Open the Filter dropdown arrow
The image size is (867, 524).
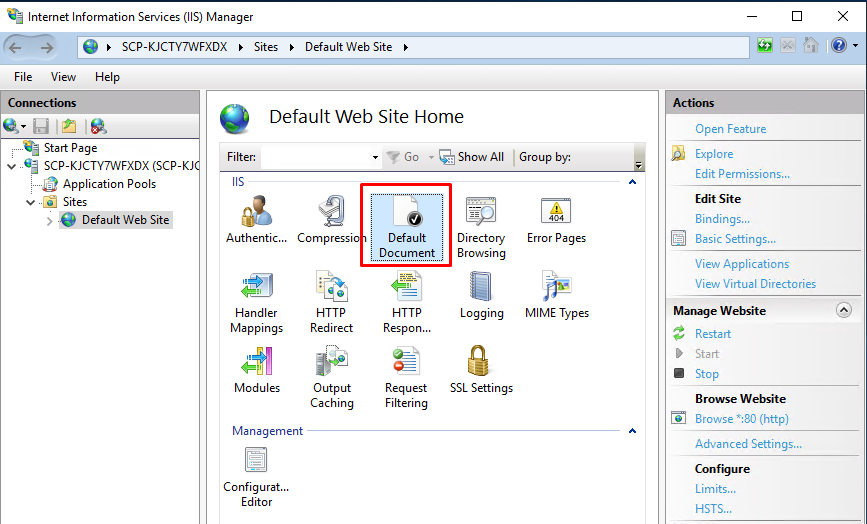pos(375,157)
